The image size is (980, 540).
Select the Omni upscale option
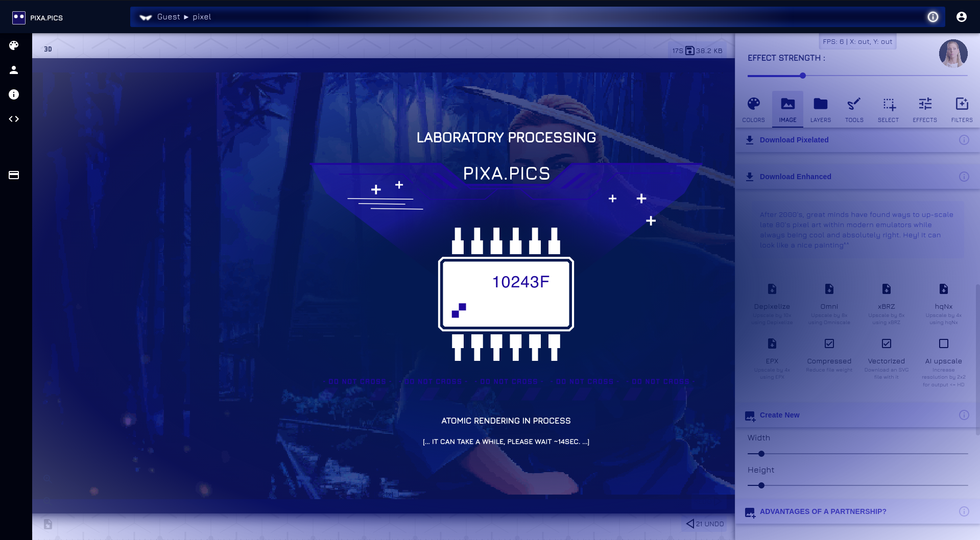pyautogui.click(x=829, y=304)
